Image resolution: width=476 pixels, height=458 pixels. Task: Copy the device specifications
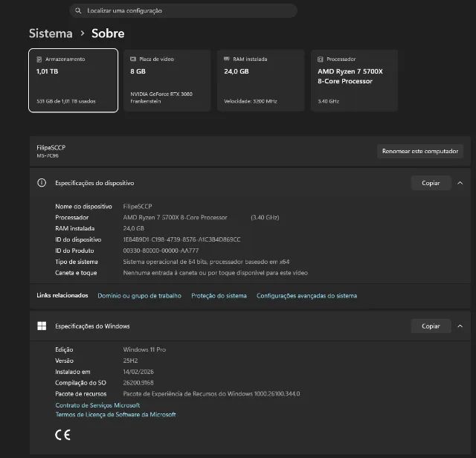[x=431, y=183]
